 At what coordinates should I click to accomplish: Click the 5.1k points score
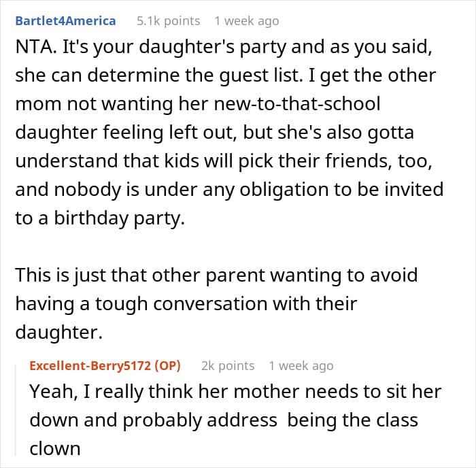[x=168, y=21]
